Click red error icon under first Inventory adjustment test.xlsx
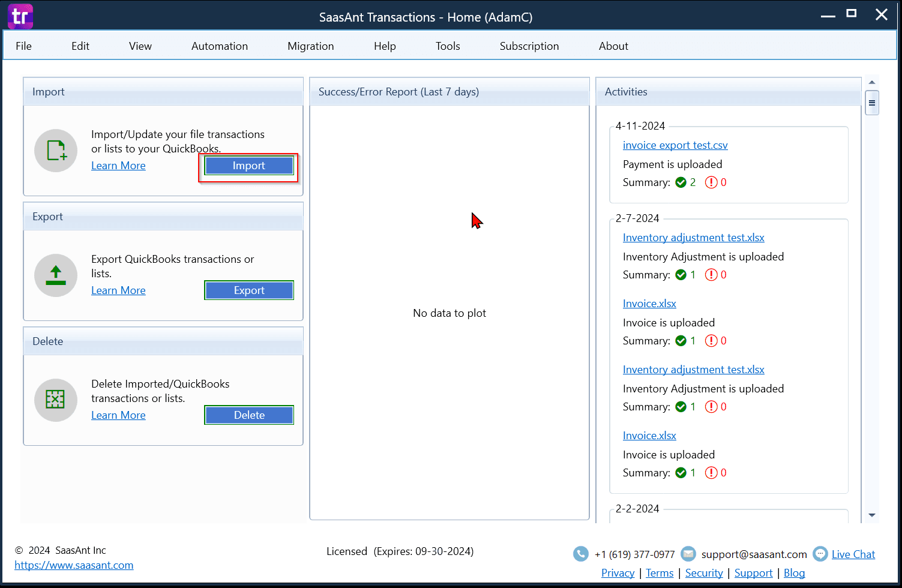902x588 pixels. [711, 275]
